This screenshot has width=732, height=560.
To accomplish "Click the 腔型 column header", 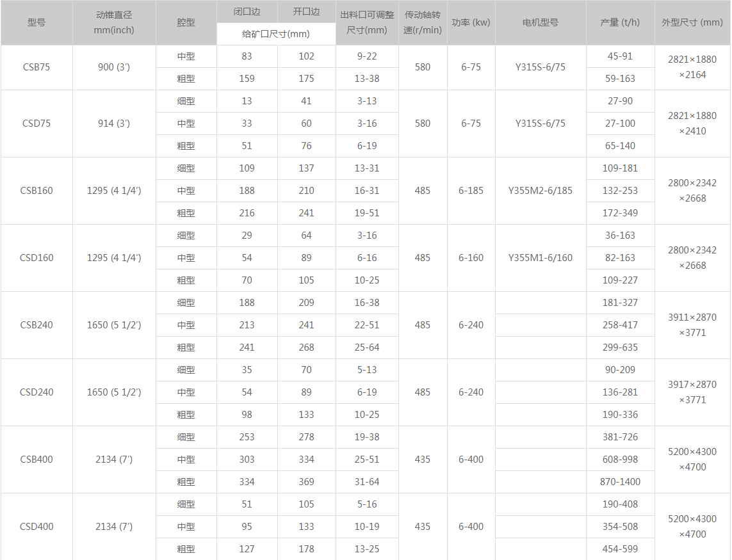I will pos(186,22).
